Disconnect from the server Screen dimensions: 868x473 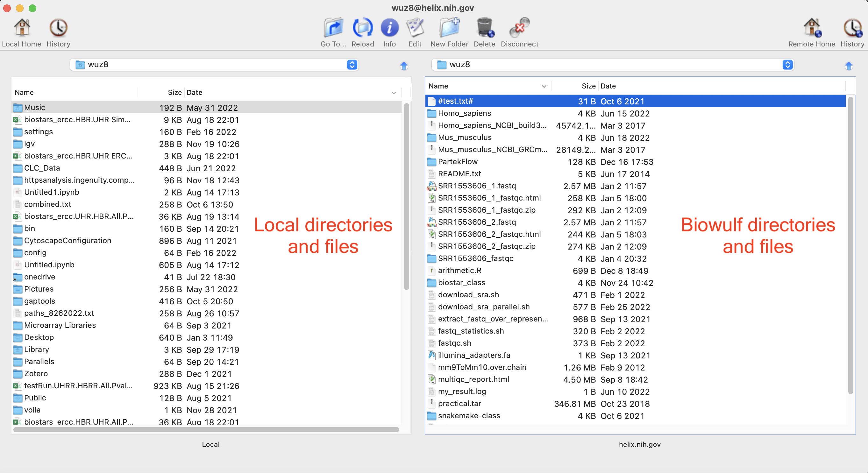(x=519, y=28)
